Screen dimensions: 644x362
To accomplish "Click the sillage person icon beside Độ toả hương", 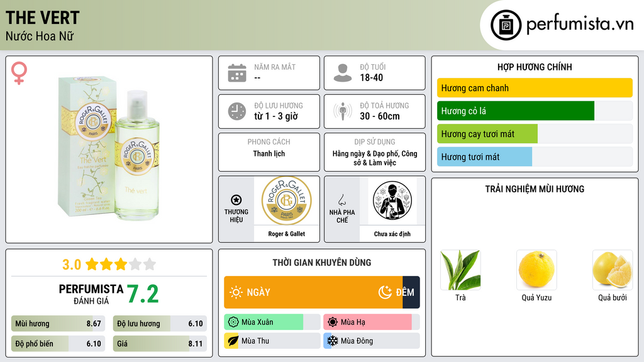I will pos(343,111).
